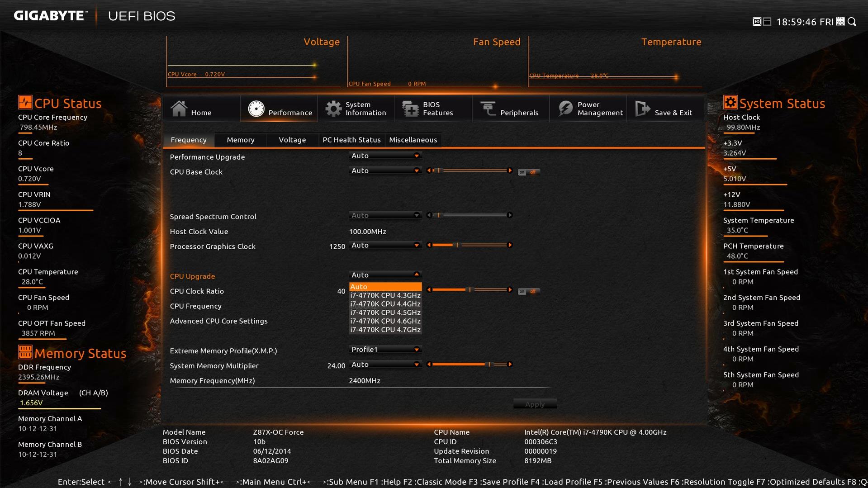Screen dimensions: 868x488
Task: Open Advanced CPU Core Settings
Action: [x=218, y=321]
